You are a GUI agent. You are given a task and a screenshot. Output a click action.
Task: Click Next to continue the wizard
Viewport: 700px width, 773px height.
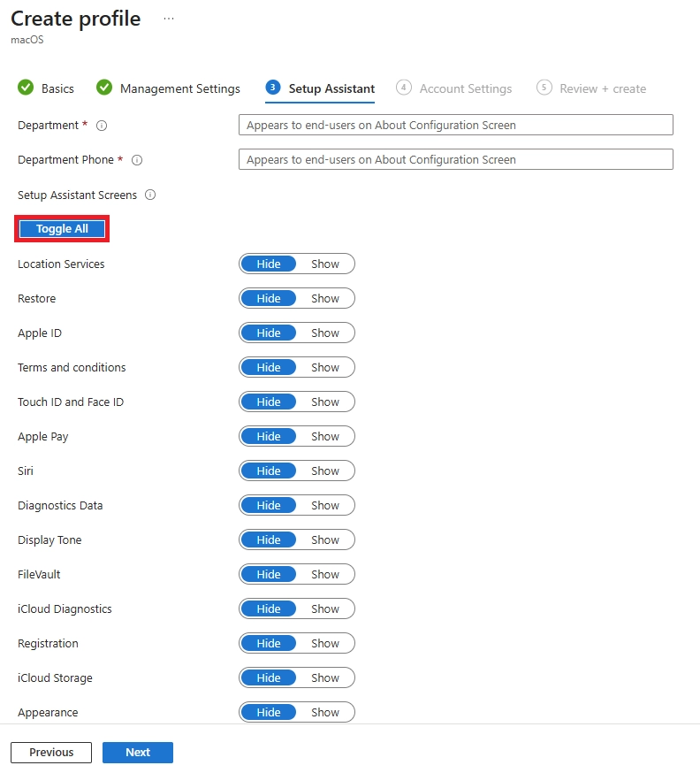(x=138, y=752)
